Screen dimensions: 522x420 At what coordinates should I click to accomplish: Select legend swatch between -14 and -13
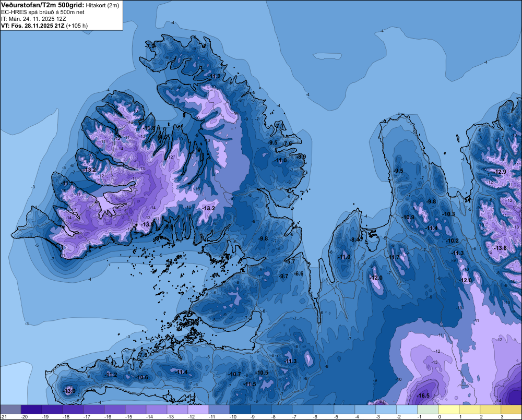point(157,409)
